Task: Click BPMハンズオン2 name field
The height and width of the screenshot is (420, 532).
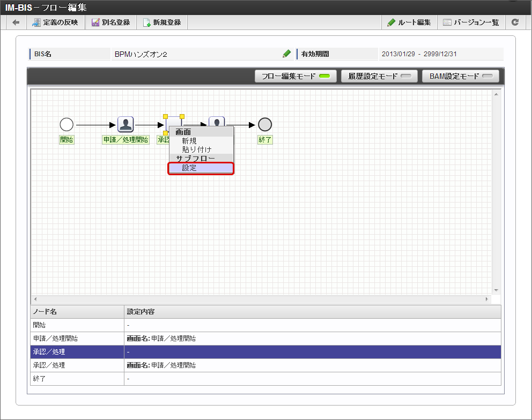Action: (x=203, y=54)
